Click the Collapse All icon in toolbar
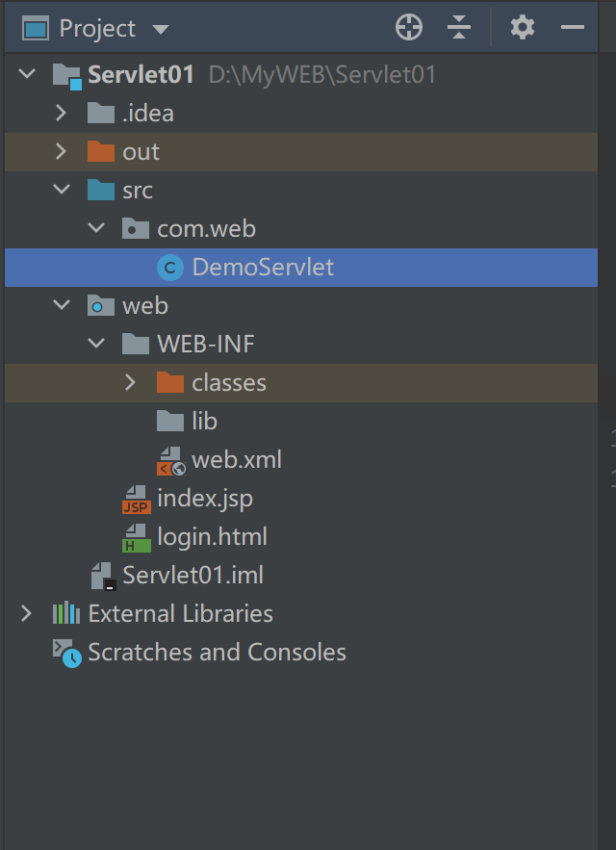Screen dimensions: 616x850 point(459,27)
